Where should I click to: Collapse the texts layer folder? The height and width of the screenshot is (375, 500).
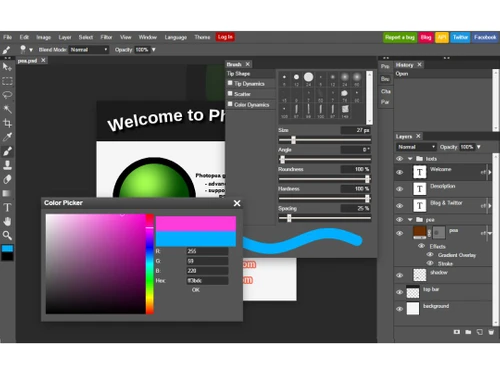[x=410, y=159]
